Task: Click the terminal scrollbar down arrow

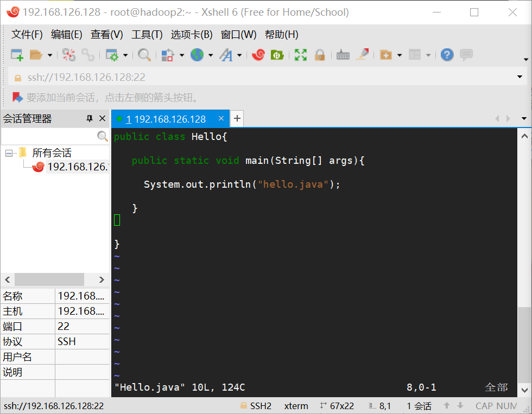Action: 524,390
